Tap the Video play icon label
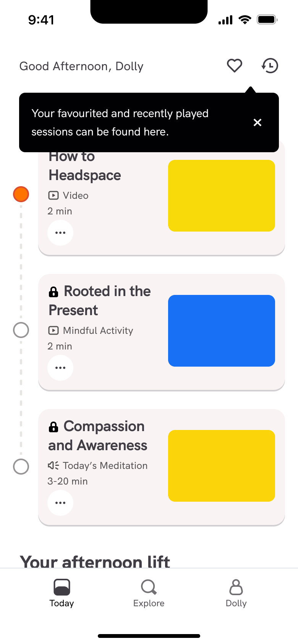Screen dimensions: 298x644 pyautogui.click(x=53, y=195)
